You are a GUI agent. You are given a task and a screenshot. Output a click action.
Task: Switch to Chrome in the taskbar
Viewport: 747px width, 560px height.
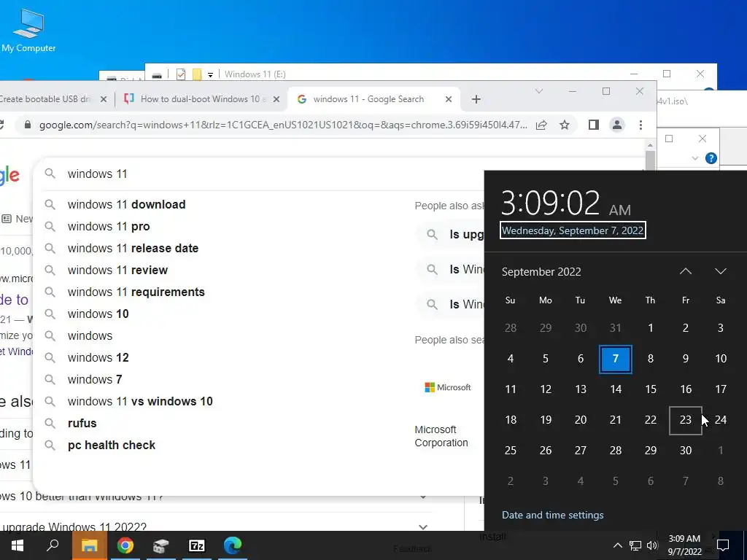click(x=125, y=545)
